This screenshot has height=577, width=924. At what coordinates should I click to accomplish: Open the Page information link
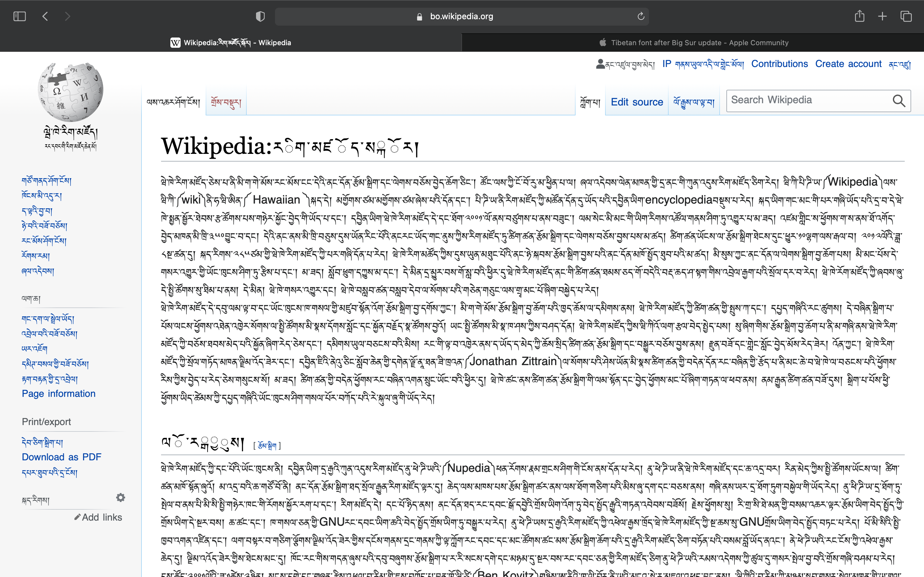point(58,393)
